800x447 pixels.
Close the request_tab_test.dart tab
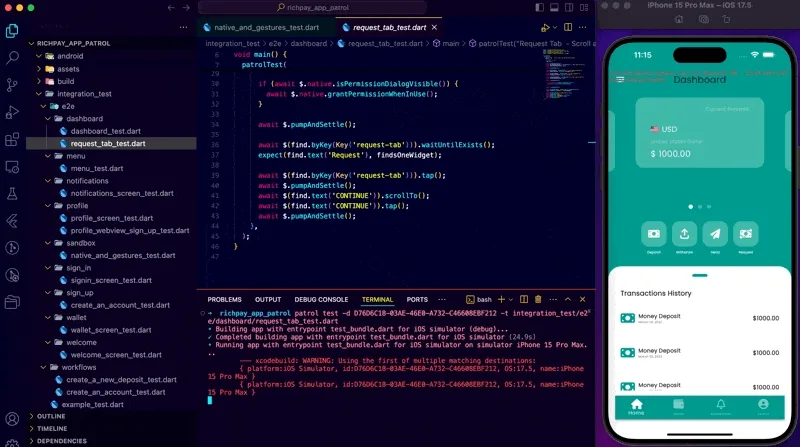[x=434, y=27]
